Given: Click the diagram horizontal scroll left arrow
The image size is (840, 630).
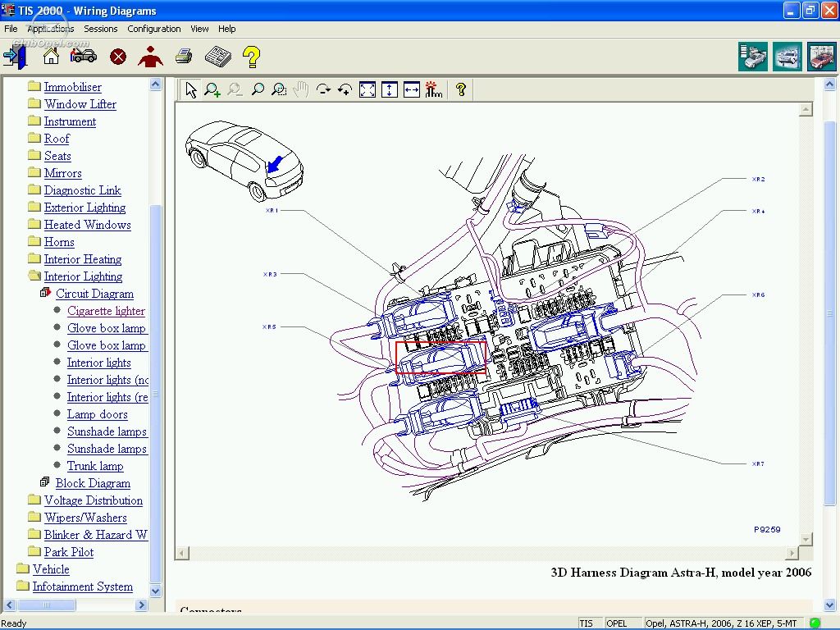Looking at the screenshot, I should point(182,552).
